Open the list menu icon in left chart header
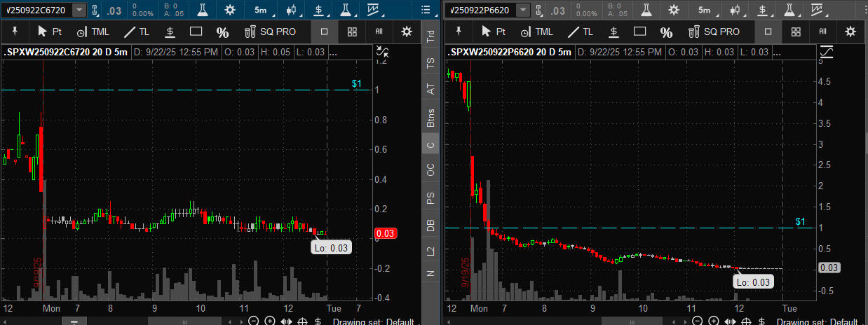The image size is (868, 325). pos(427,10)
